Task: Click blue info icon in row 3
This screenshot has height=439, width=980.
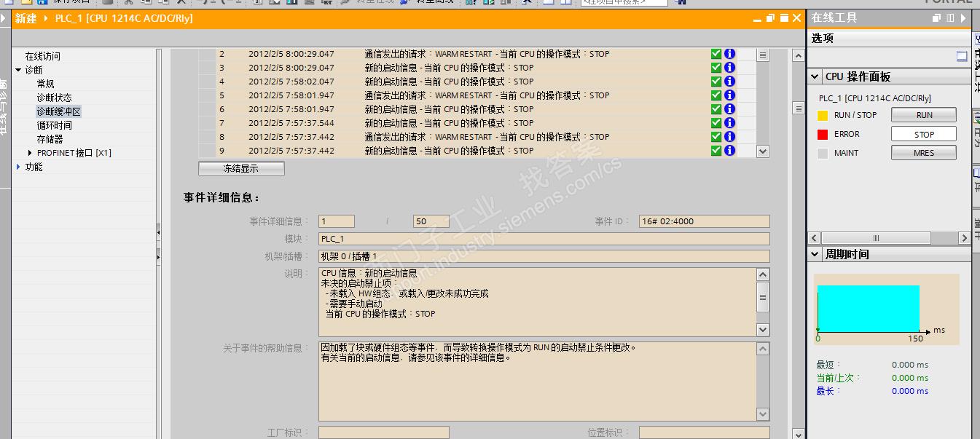Action: point(729,68)
